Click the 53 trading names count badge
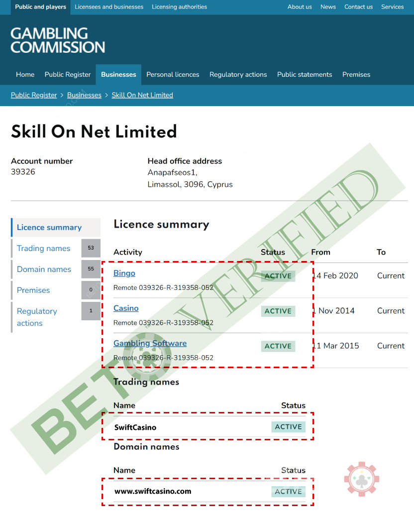Viewport: 414px width, 532px height. pos(91,248)
